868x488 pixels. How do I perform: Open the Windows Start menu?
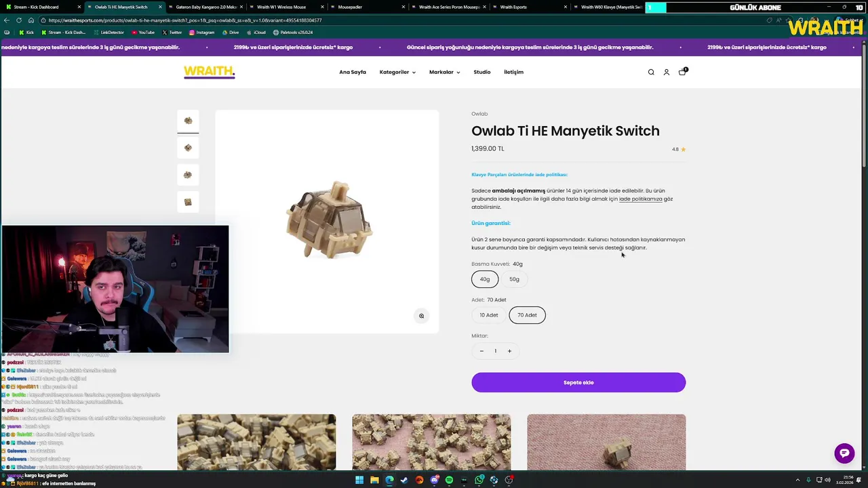click(359, 480)
